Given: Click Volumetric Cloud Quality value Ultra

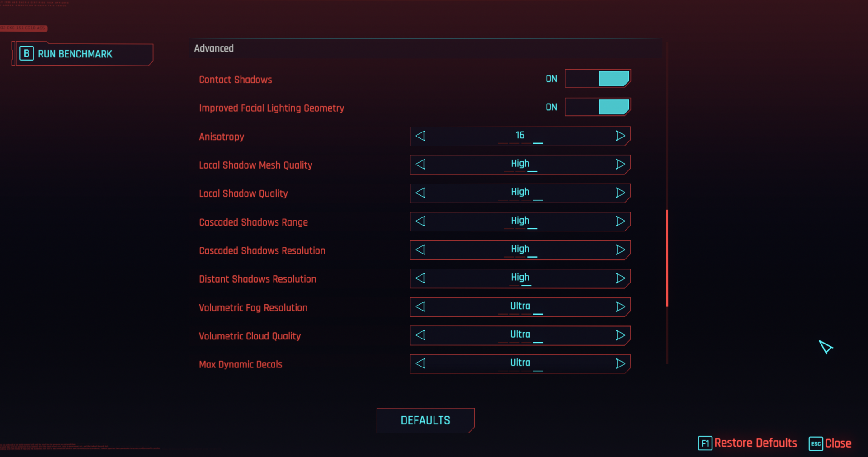Looking at the screenshot, I should point(520,335).
